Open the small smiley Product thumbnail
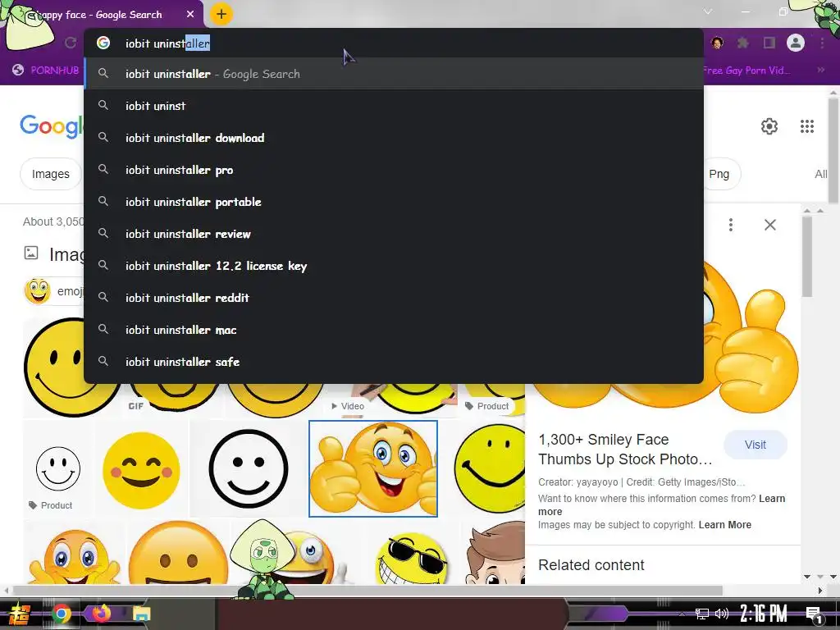Viewport: 840px width, 630px height. pos(58,468)
